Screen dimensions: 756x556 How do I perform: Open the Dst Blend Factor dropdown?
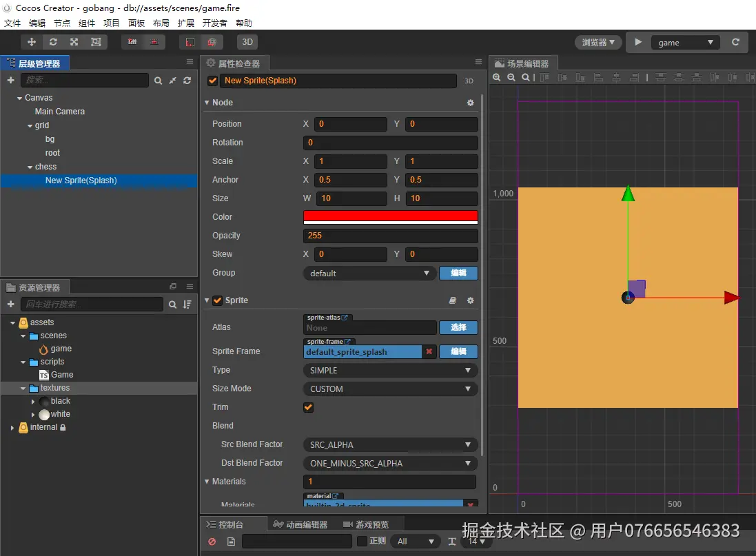[x=391, y=464]
